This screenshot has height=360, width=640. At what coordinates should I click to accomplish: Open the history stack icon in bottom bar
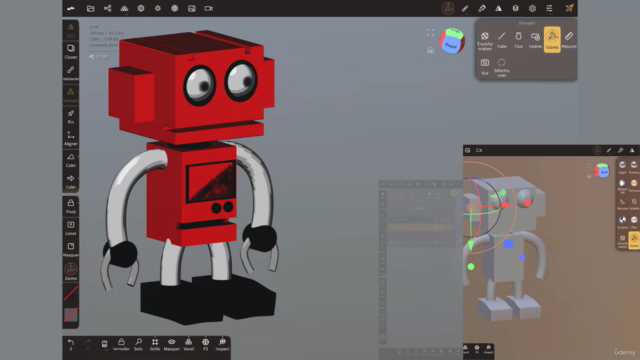104,344
